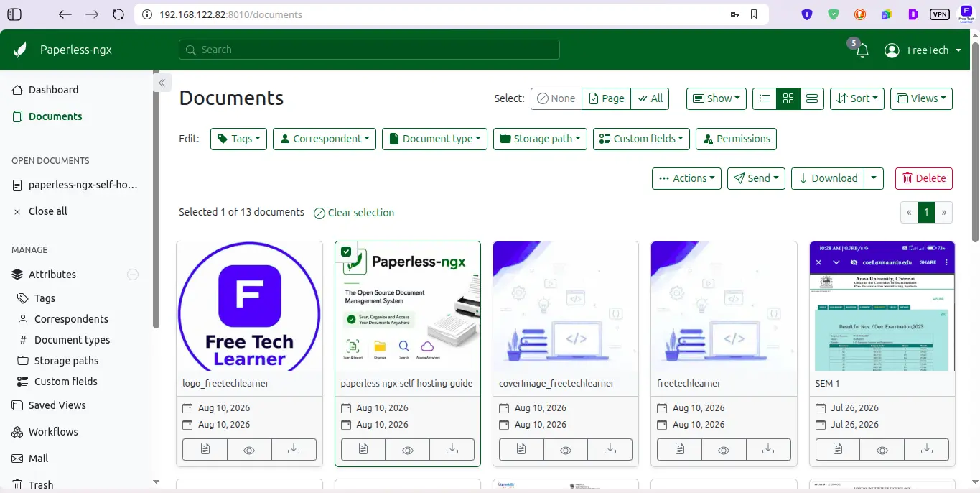Open the Correspondent edit dropdown
980x493 pixels.
325,139
